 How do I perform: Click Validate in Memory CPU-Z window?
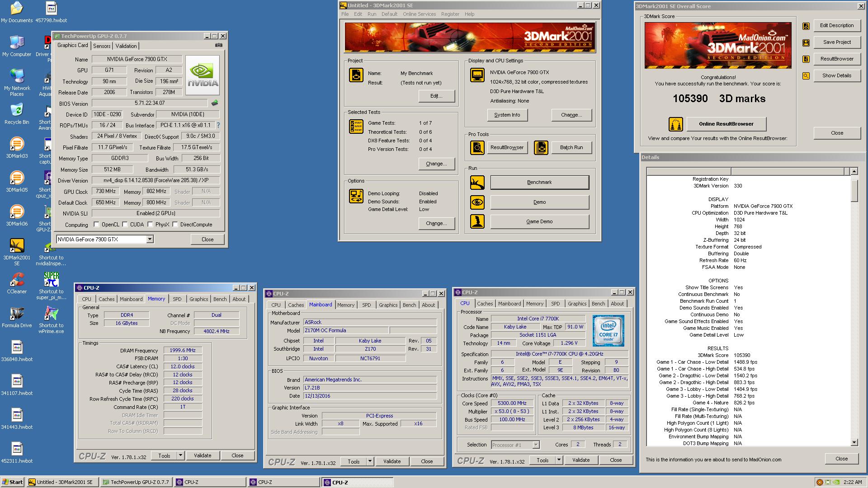(203, 455)
